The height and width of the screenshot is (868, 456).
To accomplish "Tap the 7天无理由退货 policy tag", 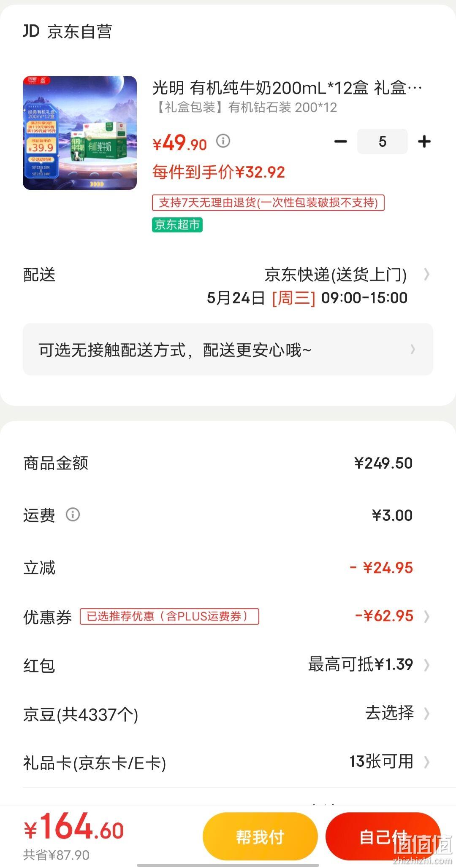I will click(x=268, y=203).
